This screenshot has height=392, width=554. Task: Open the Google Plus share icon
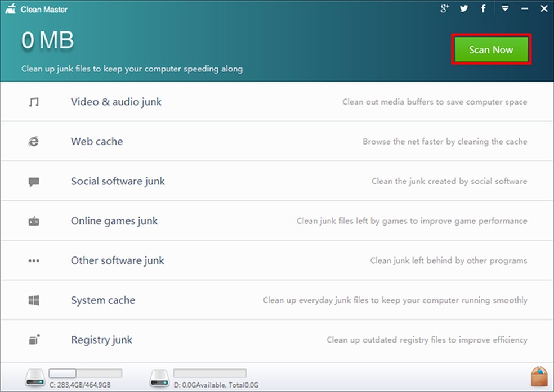[x=444, y=8]
